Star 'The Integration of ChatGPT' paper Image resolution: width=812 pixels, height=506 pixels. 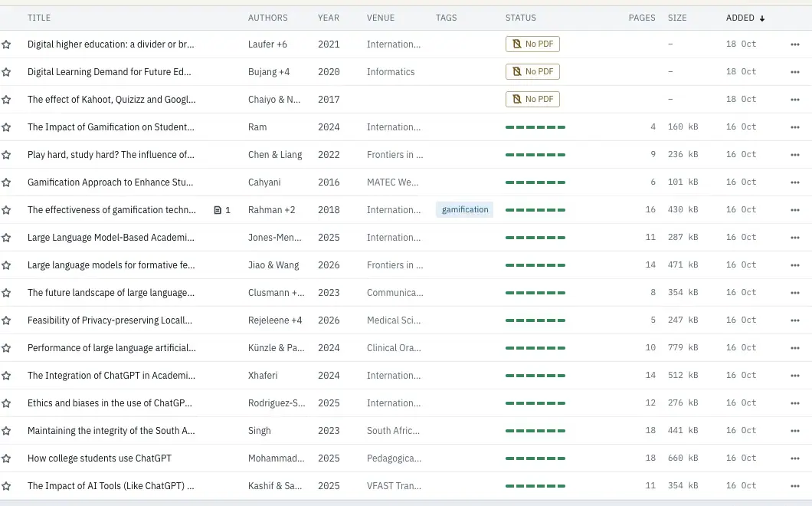6,376
